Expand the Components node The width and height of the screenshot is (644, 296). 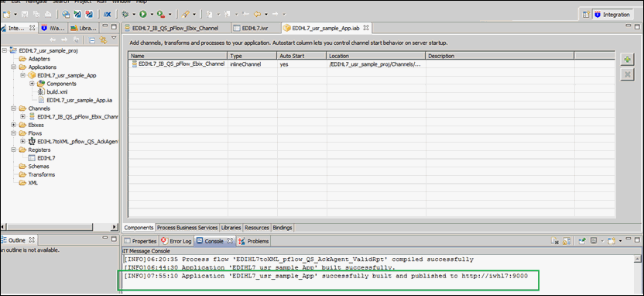pos(32,84)
